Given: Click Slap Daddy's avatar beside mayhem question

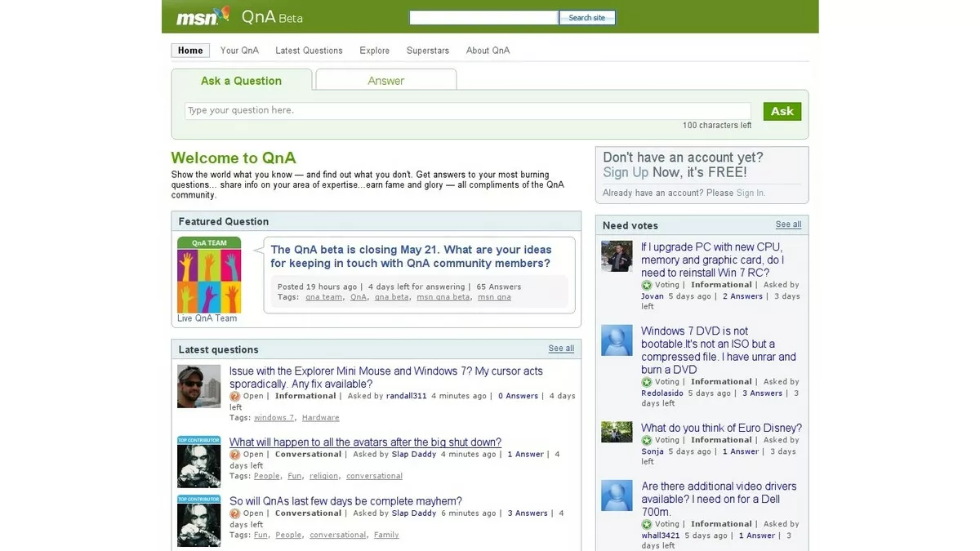Looking at the screenshot, I should [x=199, y=521].
